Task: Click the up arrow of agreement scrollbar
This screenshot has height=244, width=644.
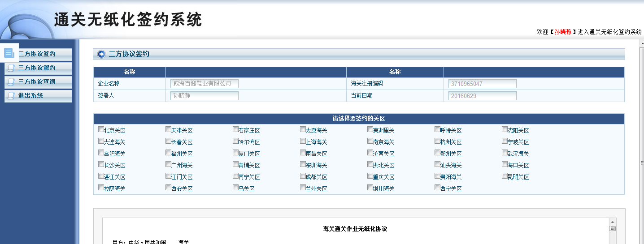Action: tap(612, 222)
